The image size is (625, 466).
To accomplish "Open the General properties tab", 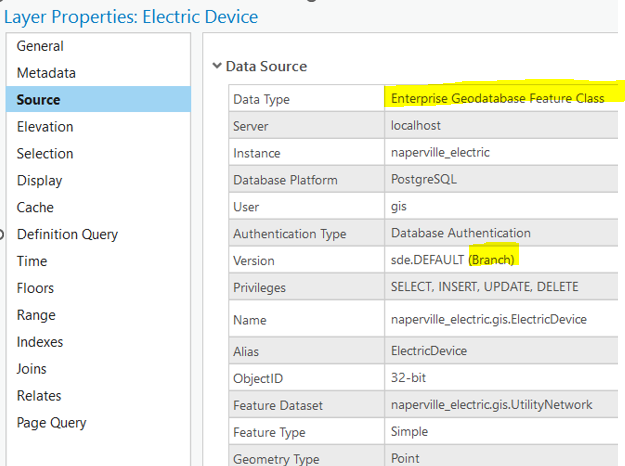I will click(40, 46).
